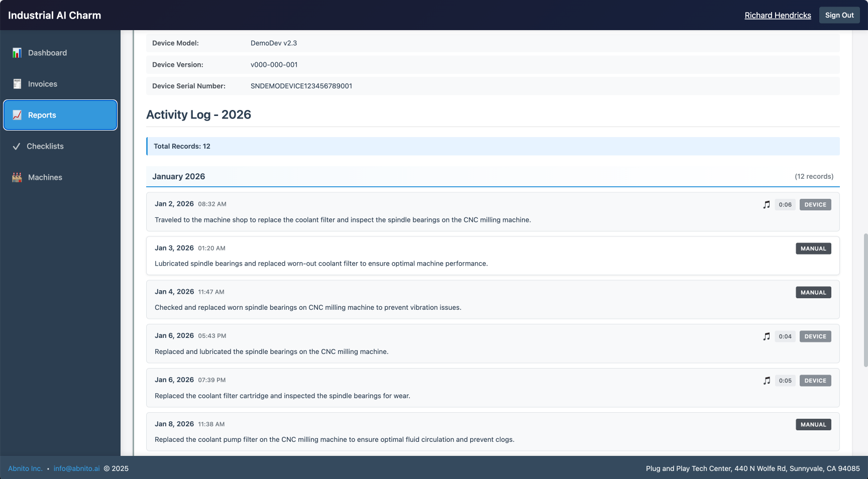Toggle the MANUAL badge on Jan 8 record

point(813,424)
